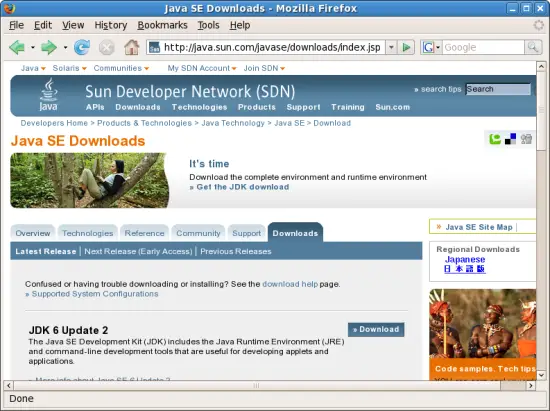Click the search tips link
The width and height of the screenshot is (550, 411).
(x=441, y=89)
